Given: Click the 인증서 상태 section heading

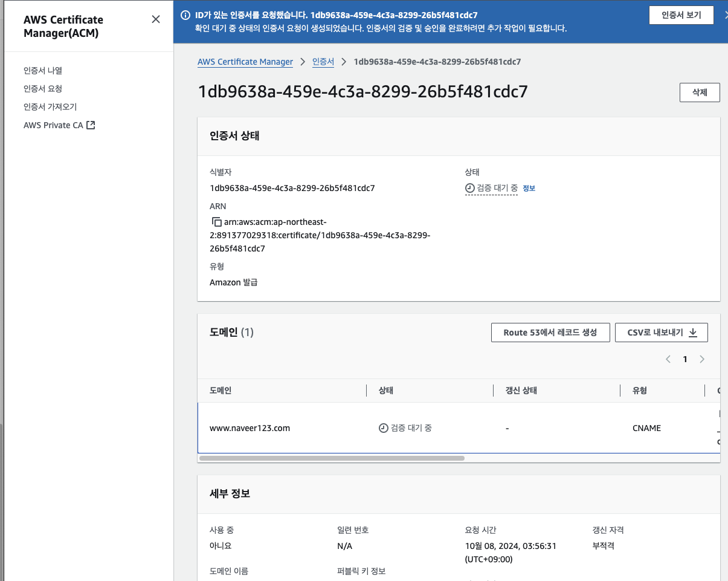Looking at the screenshot, I should tap(234, 136).
